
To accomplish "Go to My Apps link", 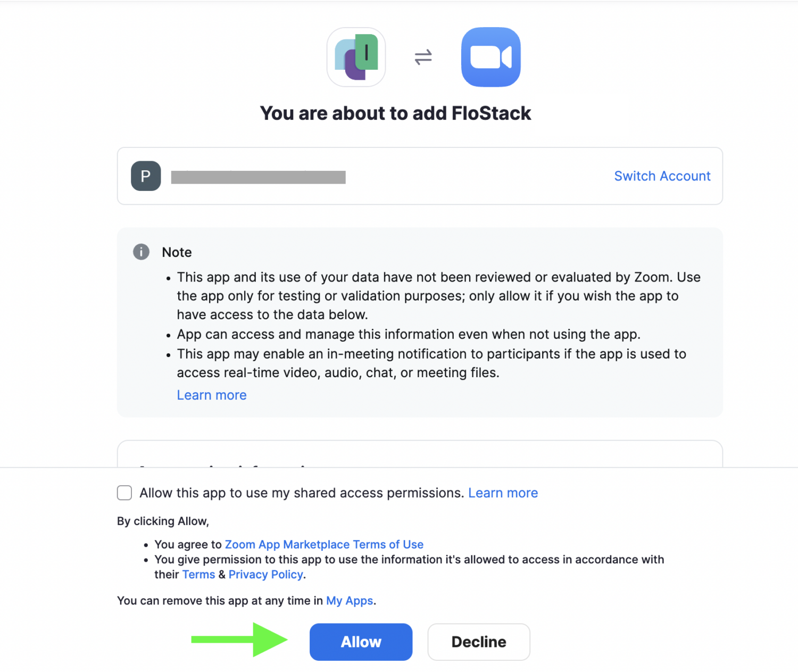I will tap(350, 601).
